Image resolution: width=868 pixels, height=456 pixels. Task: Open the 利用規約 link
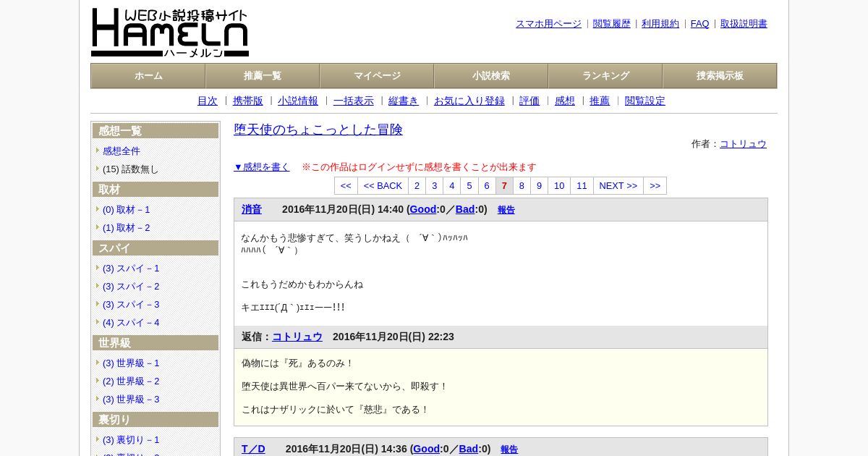pyautogui.click(x=660, y=24)
